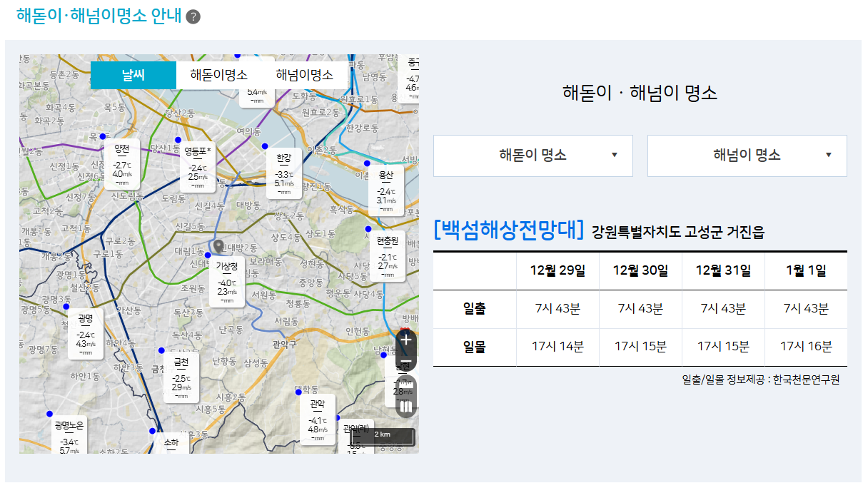The height and width of the screenshot is (488, 868).
Task: Click the gray location pin above 기상청
Action: [x=218, y=245]
